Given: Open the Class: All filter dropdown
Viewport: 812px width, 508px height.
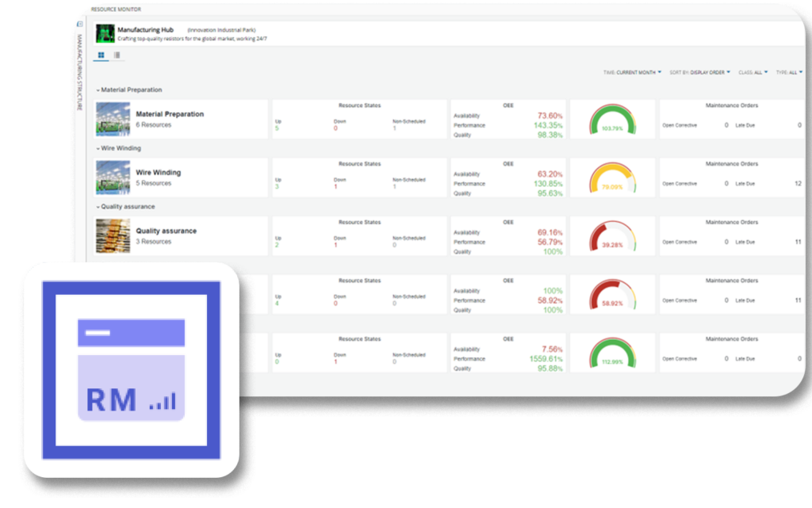Looking at the screenshot, I should [x=753, y=72].
